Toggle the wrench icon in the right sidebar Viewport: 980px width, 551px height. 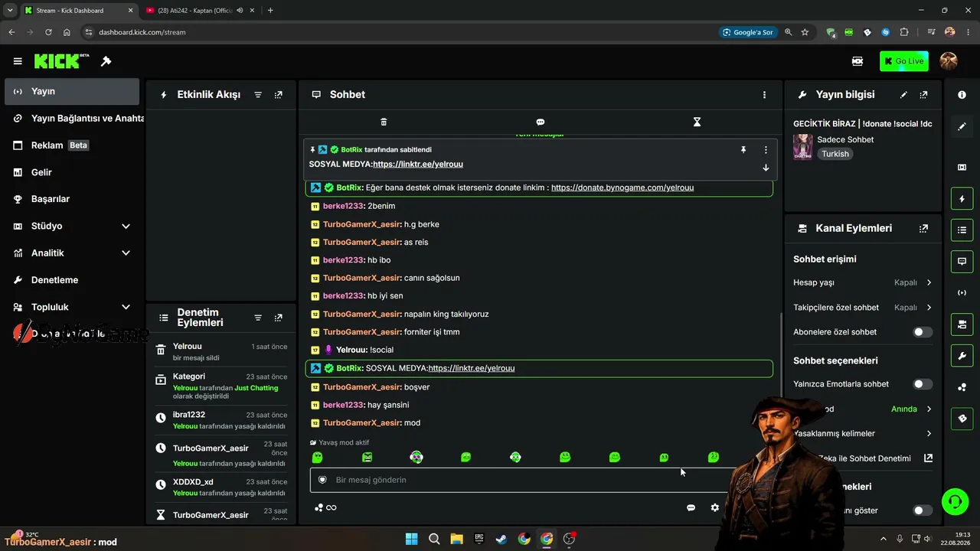[x=962, y=356]
